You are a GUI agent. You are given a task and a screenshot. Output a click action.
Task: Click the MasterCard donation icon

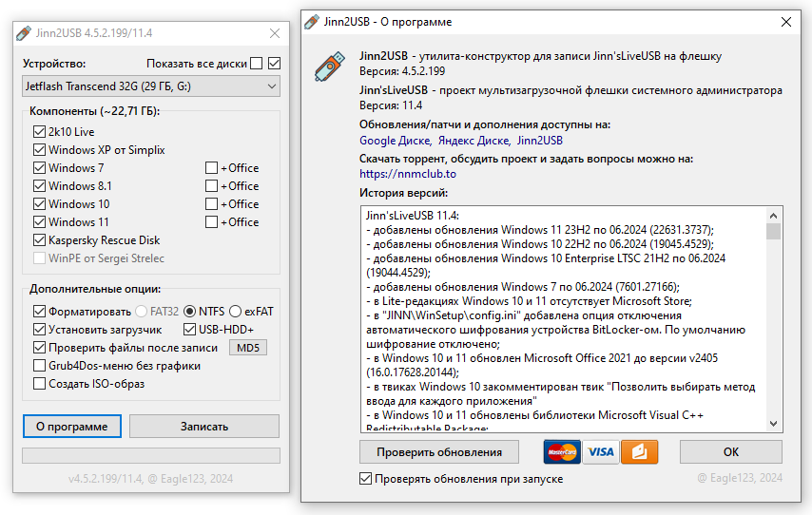click(562, 452)
